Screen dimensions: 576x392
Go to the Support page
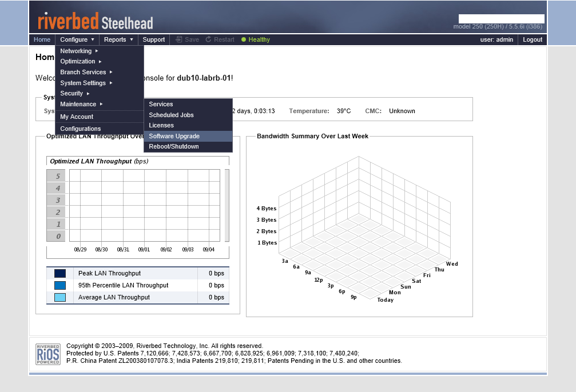(153, 39)
